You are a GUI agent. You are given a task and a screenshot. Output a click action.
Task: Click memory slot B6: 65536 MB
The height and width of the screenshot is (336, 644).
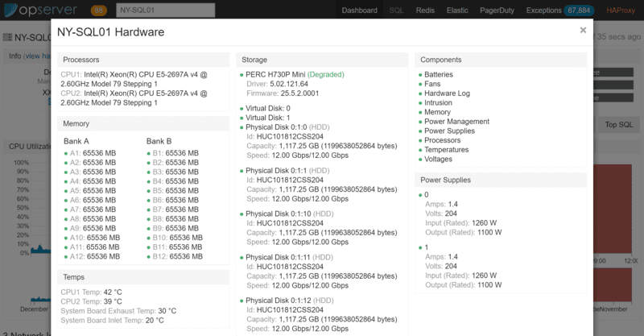[x=175, y=201]
